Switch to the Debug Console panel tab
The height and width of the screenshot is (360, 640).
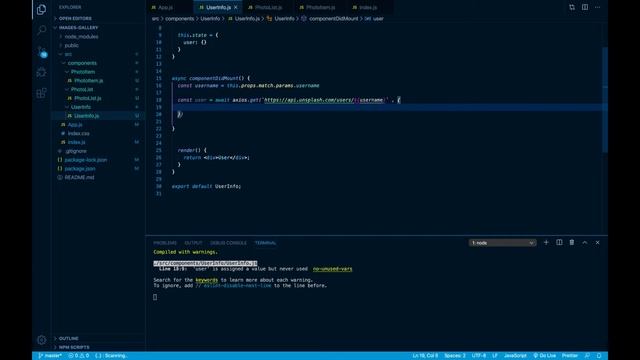pyautogui.click(x=228, y=243)
